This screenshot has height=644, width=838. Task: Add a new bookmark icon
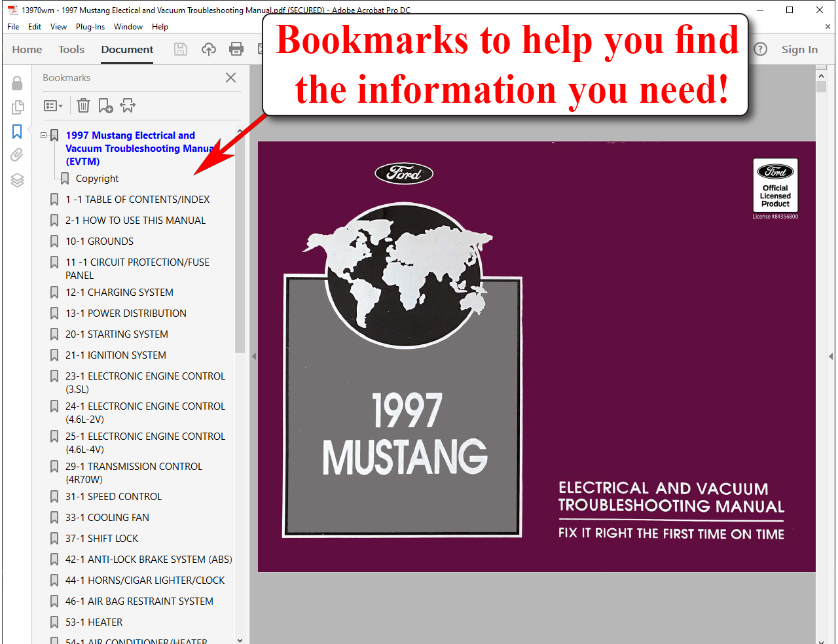point(105,105)
